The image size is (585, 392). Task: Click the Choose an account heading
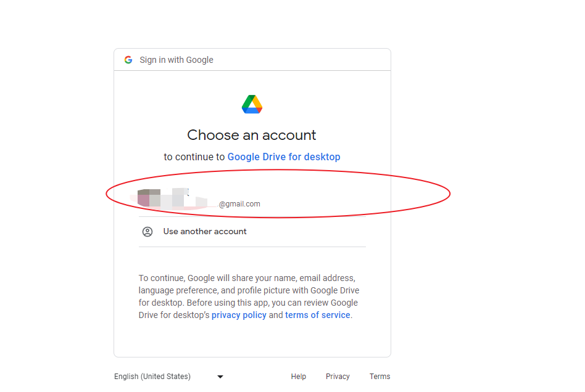point(252,135)
